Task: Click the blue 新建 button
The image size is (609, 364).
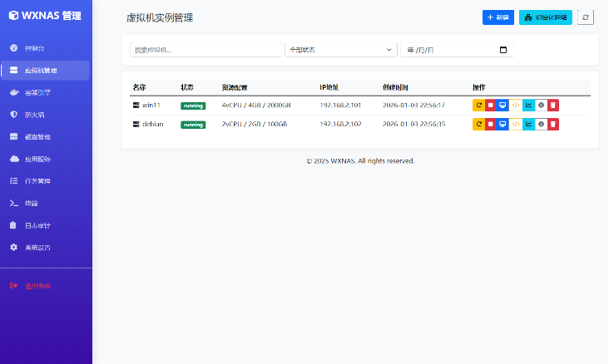Action: 498,17
